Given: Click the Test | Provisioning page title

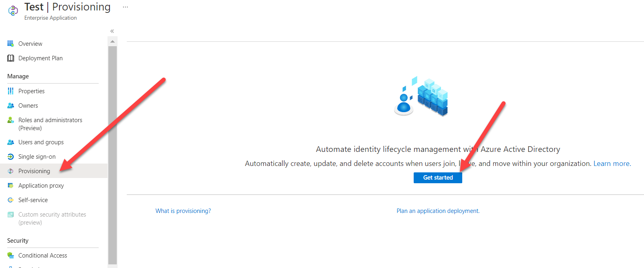Looking at the screenshot, I should [x=67, y=7].
